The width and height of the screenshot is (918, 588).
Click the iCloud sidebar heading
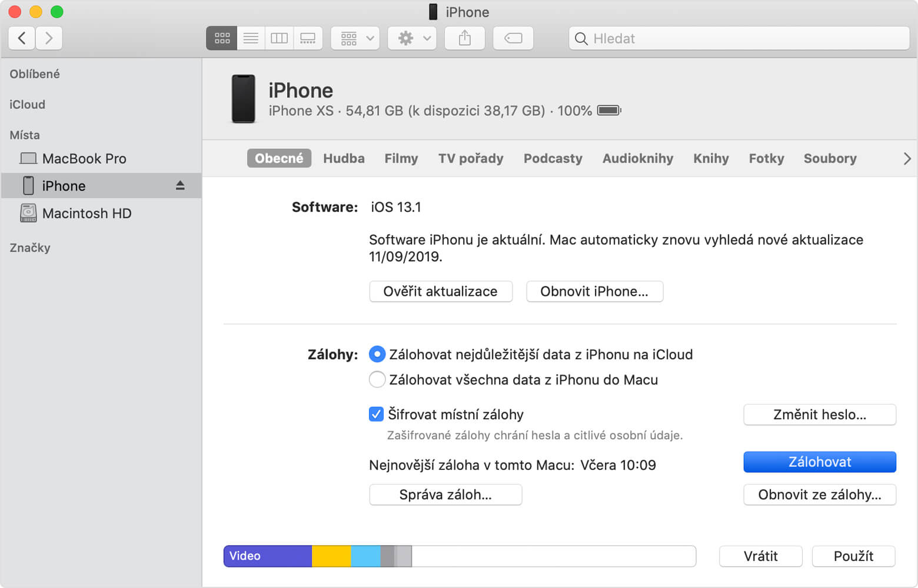pos(27,105)
